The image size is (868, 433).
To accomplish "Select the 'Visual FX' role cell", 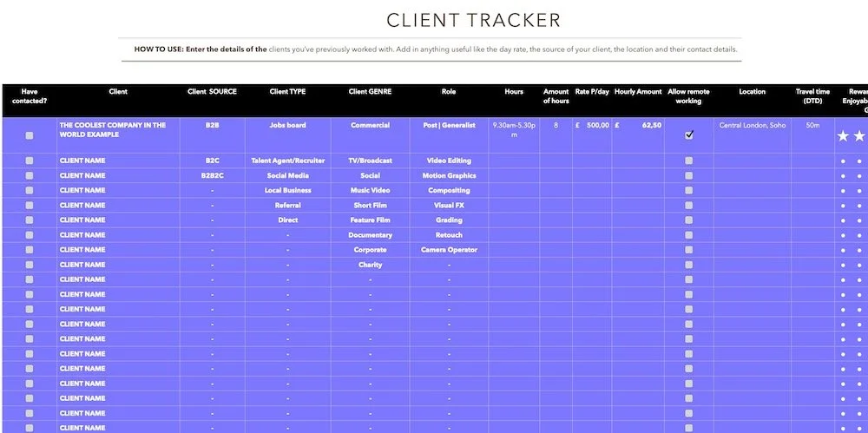I will pos(449,206).
